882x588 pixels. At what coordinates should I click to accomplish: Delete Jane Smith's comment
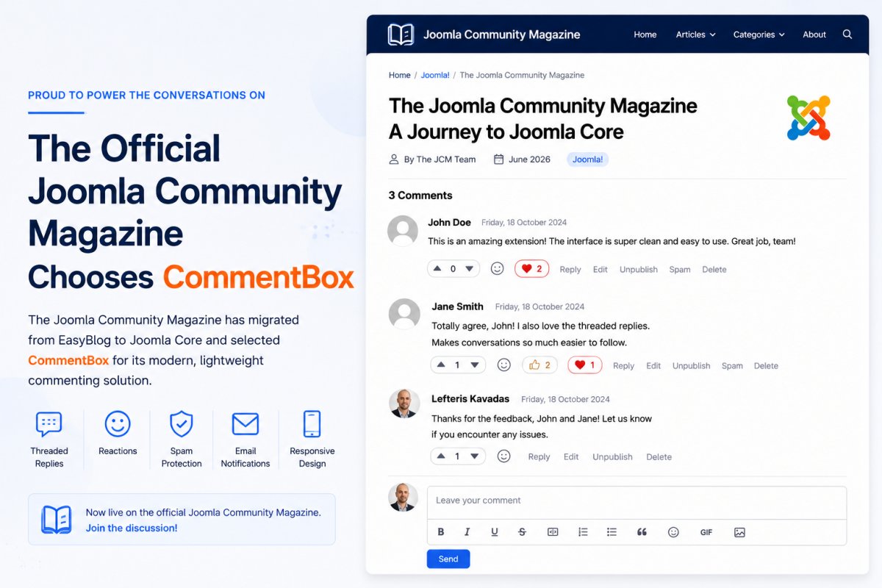[766, 366]
